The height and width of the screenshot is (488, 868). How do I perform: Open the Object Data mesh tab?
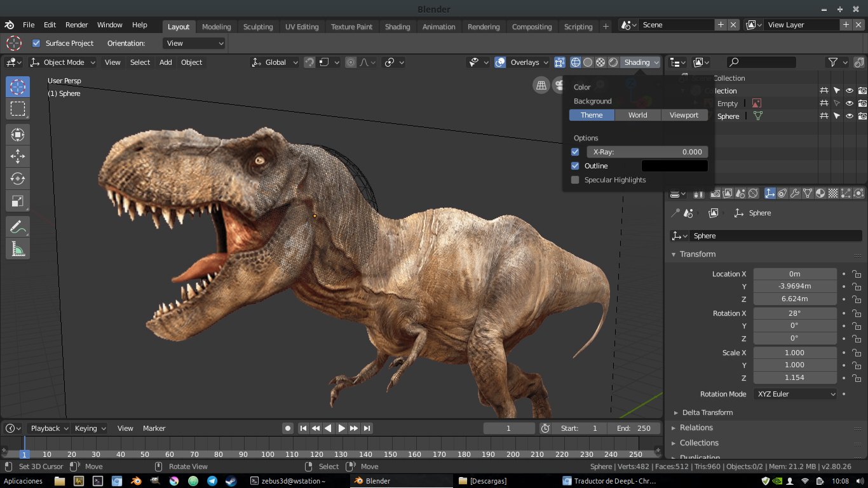click(808, 193)
